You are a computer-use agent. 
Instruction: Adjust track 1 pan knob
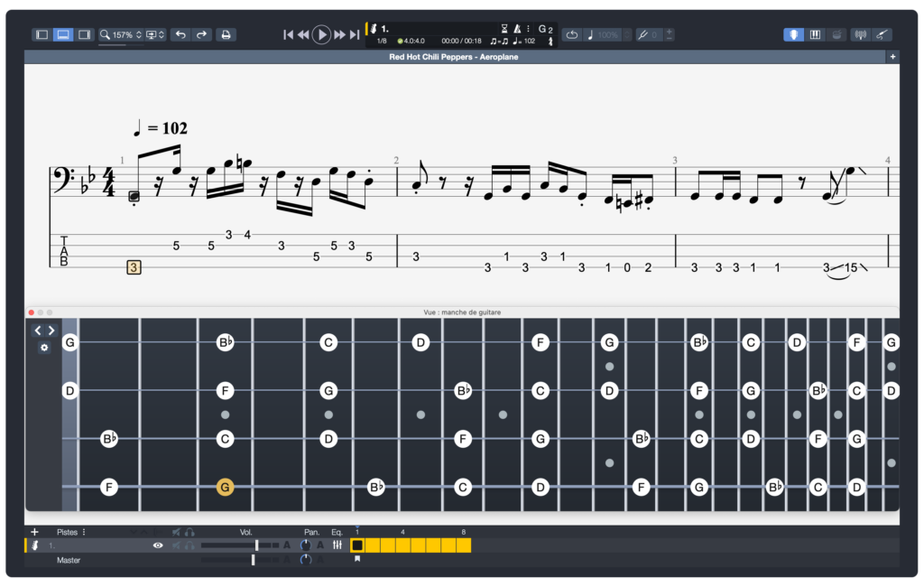[x=305, y=545]
